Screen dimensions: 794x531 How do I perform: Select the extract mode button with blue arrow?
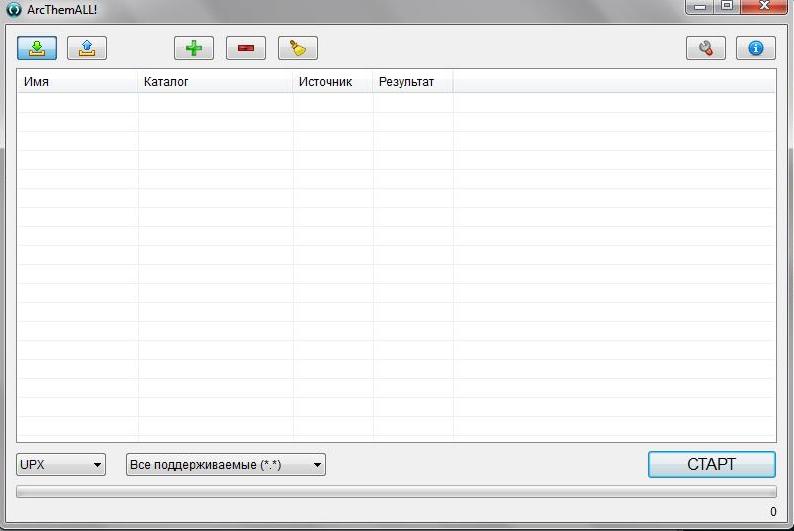[x=87, y=48]
